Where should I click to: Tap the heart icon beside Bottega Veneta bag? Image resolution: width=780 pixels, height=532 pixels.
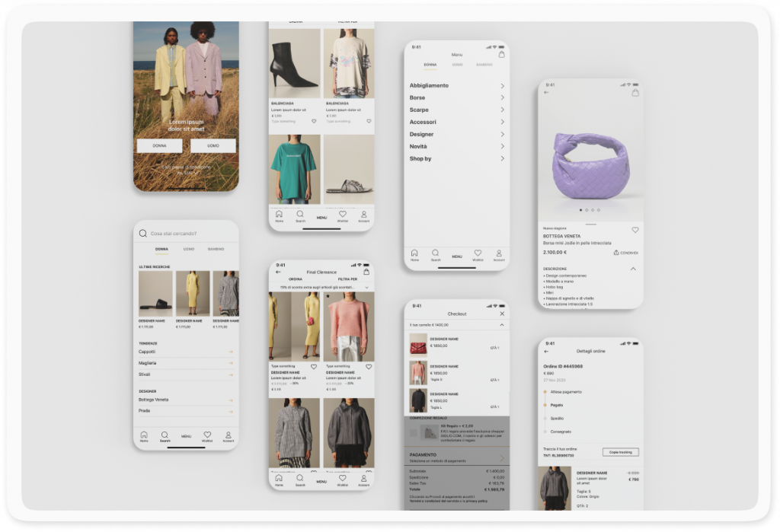635,230
